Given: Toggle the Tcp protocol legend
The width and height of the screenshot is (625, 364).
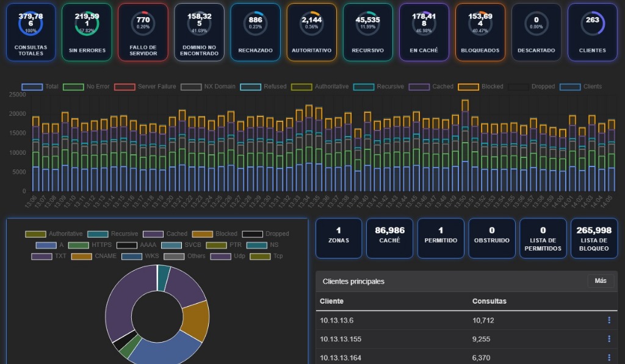Looking at the screenshot, I should tap(267, 256).
